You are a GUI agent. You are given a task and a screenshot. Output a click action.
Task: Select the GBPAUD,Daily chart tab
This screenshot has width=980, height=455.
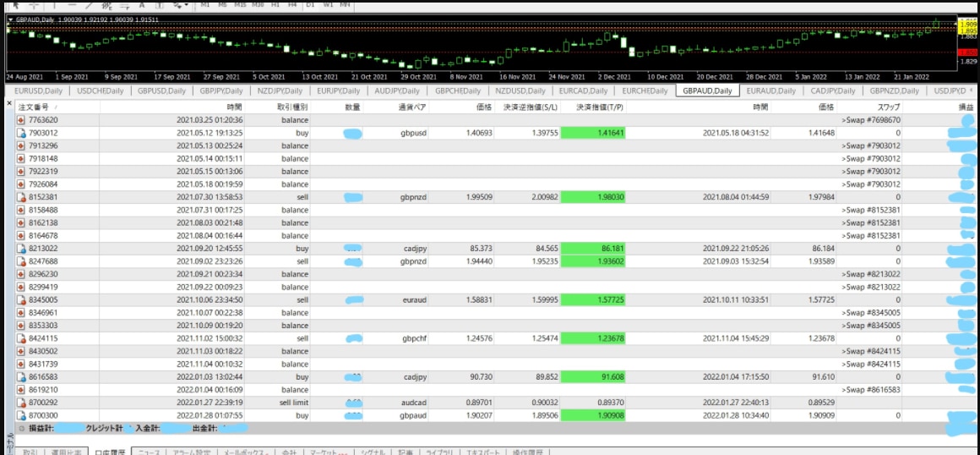pyautogui.click(x=707, y=90)
